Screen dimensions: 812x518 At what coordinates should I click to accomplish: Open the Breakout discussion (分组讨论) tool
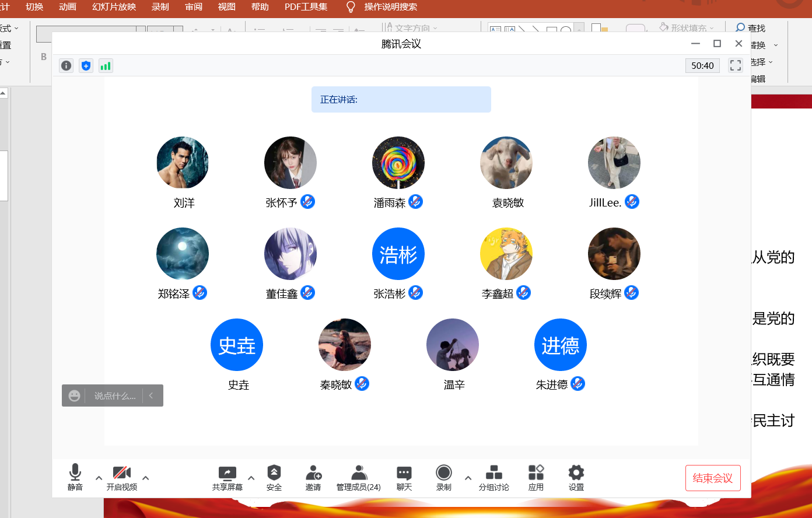pyautogui.click(x=494, y=478)
